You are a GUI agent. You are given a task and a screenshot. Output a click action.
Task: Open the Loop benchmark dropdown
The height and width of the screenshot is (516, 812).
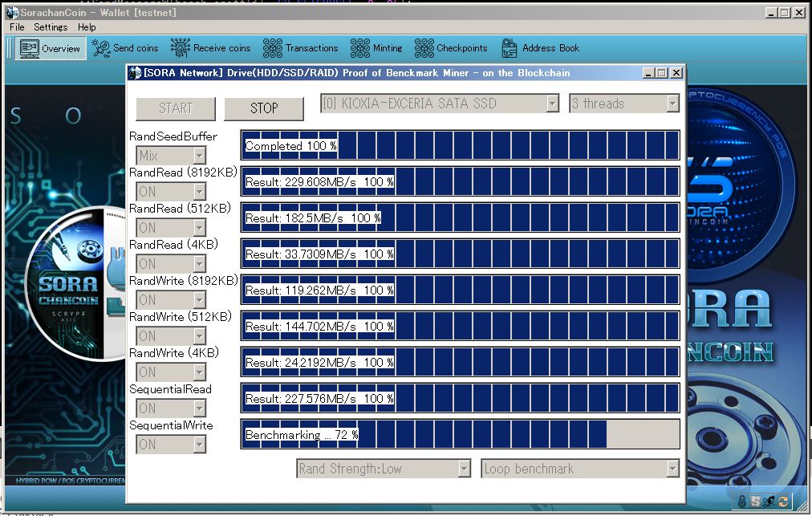click(x=580, y=469)
